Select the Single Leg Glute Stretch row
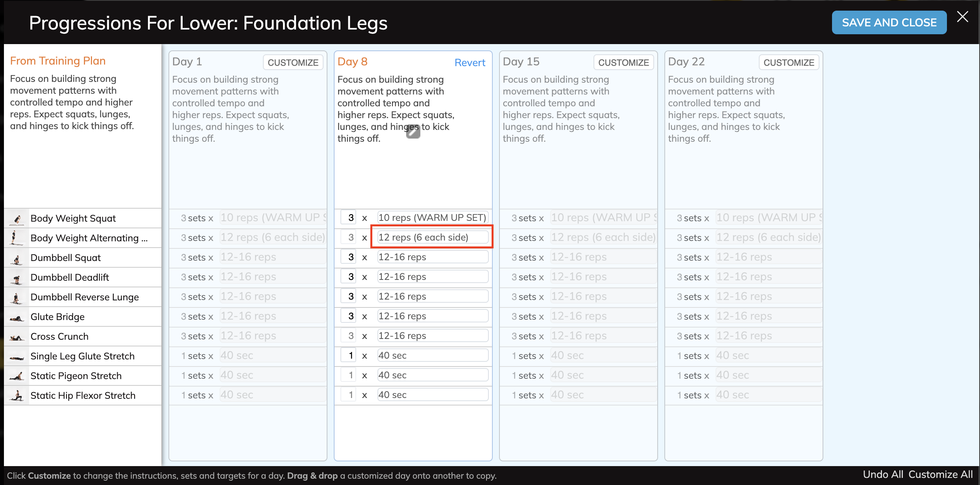The height and width of the screenshot is (485, 980). [83, 356]
